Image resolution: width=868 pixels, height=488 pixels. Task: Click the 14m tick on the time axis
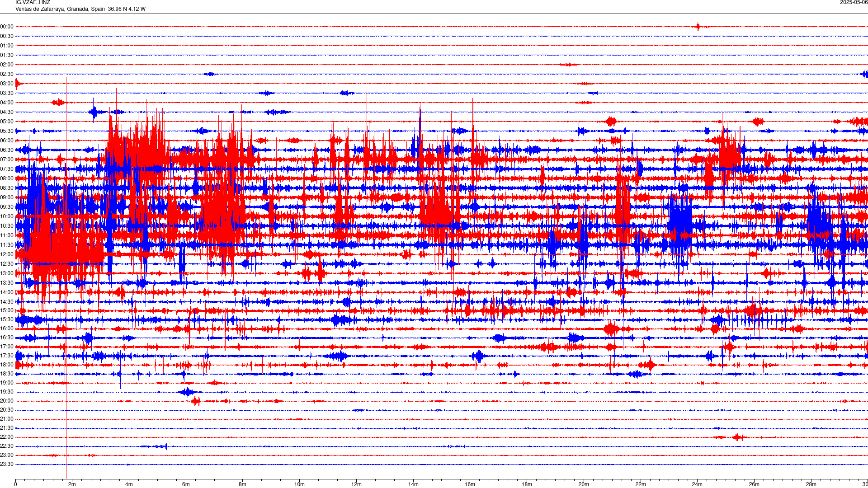[413, 484]
